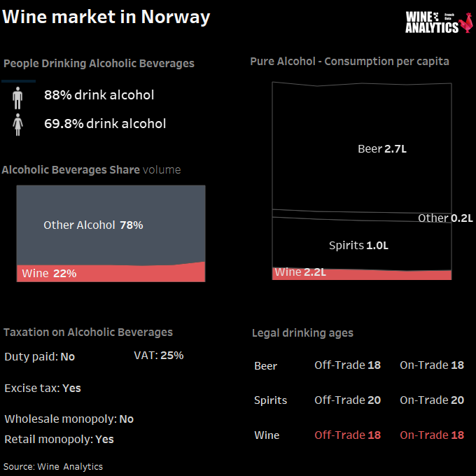Click the Source: Wine Analytics text

(53, 467)
